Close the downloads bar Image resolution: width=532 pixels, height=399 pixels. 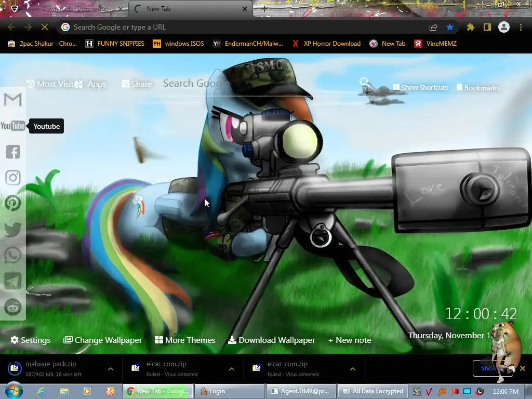tap(523, 368)
